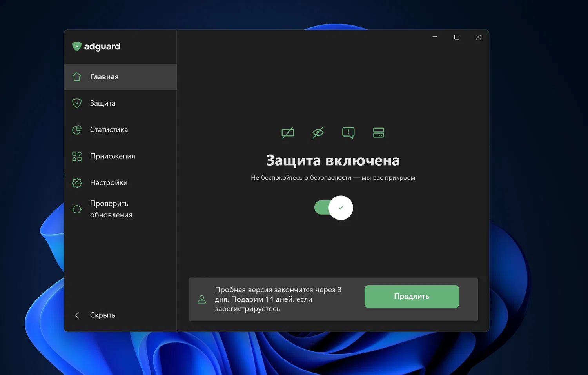Click the home icon beside Главная

point(77,76)
